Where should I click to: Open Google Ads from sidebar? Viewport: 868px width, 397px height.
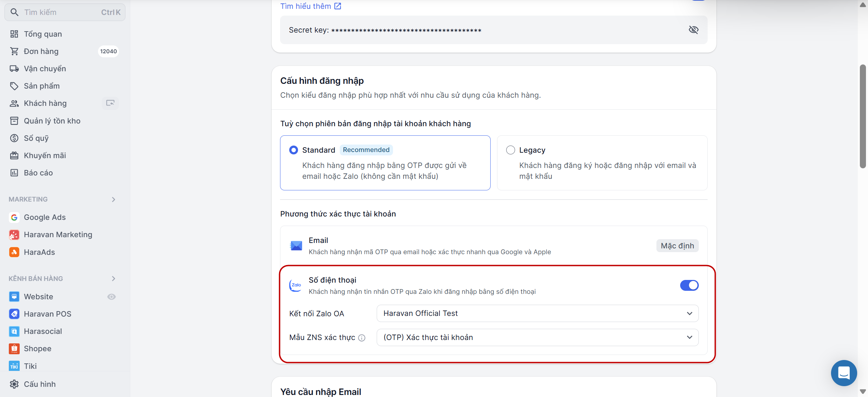pos(44,217)
